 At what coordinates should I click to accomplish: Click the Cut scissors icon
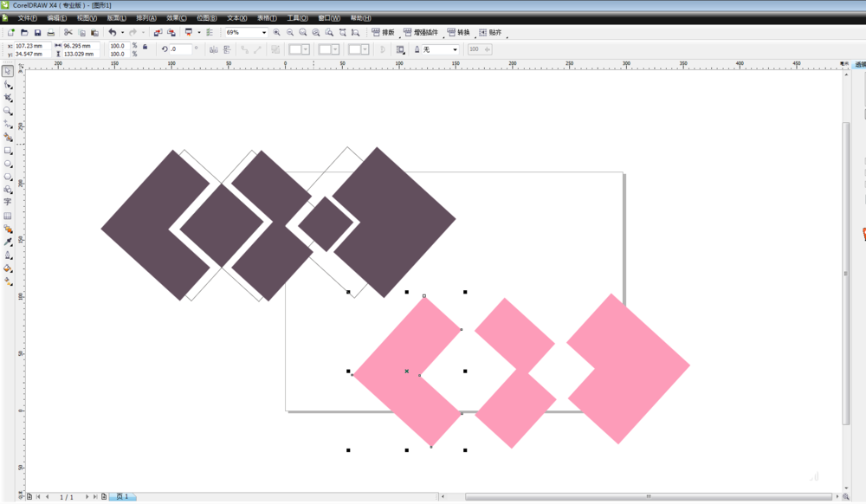pos(68,33)
